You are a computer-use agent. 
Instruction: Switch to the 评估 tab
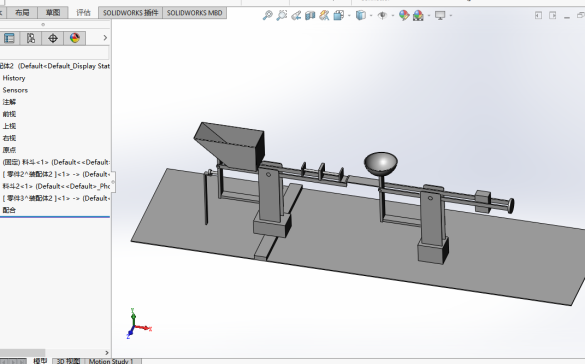coord(83,13)
